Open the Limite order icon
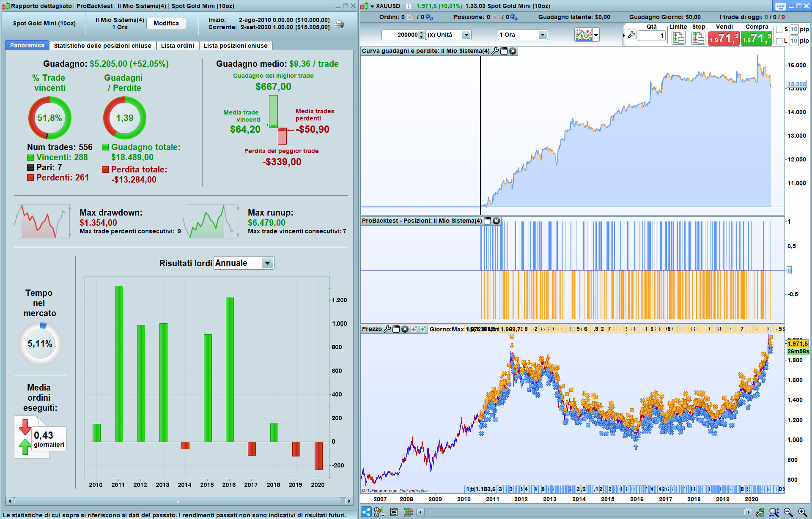Image resolution: width=812 pixels, height=519 pixels. (x=678, y=38)
